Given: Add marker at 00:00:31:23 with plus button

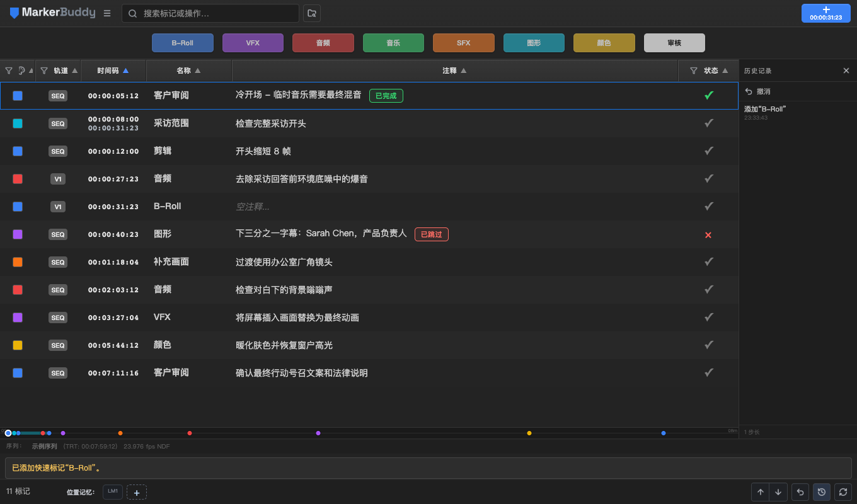Looking at the screenshot, I should [x=826, y=13].
